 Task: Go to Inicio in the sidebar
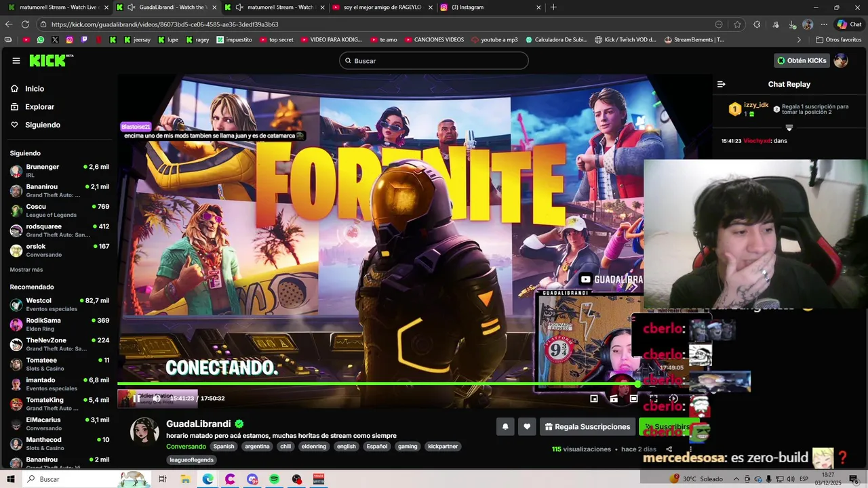(x=28, y=89)
